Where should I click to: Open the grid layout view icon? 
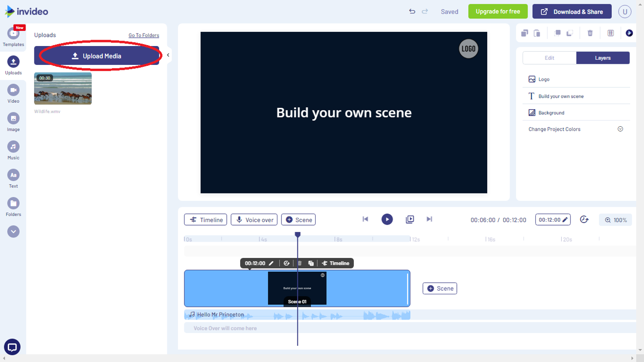610,33
